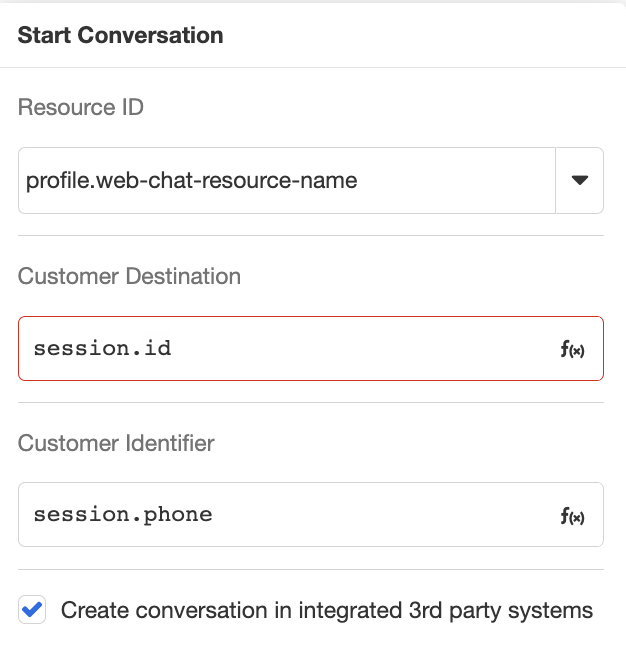Click the Customer Identifier label
The image size is (626, 658).
116,443
